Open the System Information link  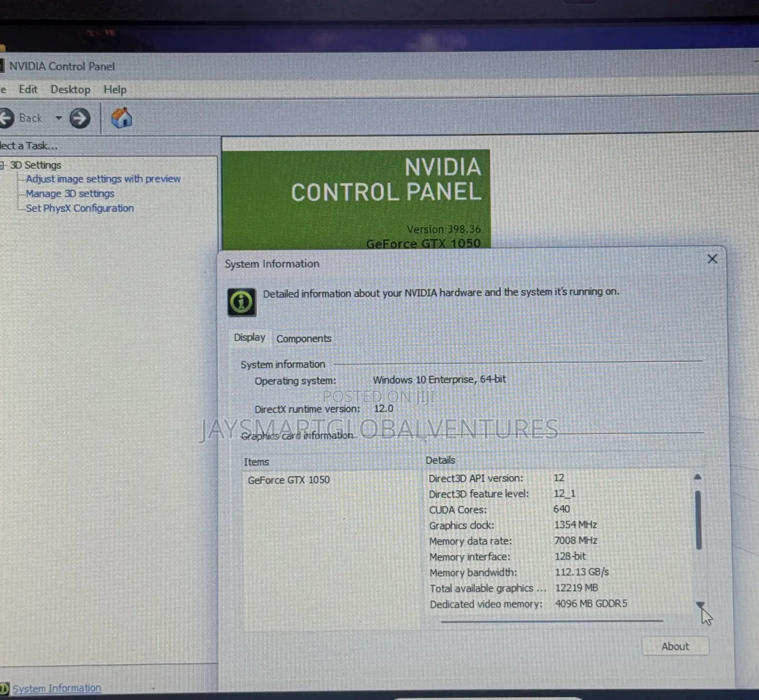point(56,688)
